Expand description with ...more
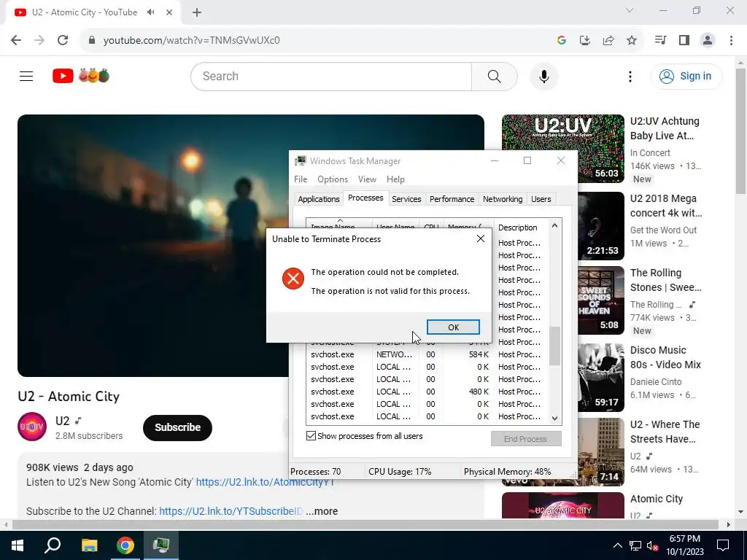The image size is (747, 560). [322, 511]
